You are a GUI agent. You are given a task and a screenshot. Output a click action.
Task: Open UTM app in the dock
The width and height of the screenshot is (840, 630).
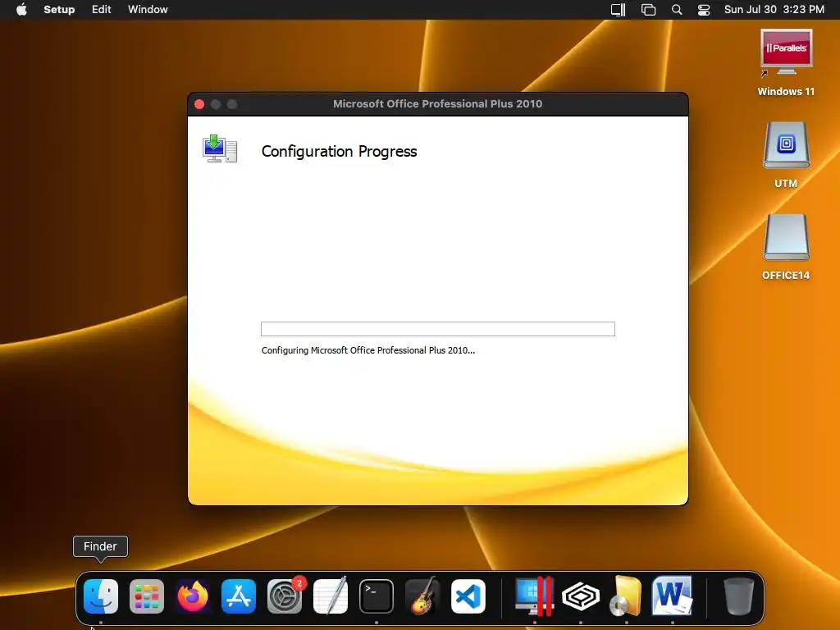pos(581,596)
